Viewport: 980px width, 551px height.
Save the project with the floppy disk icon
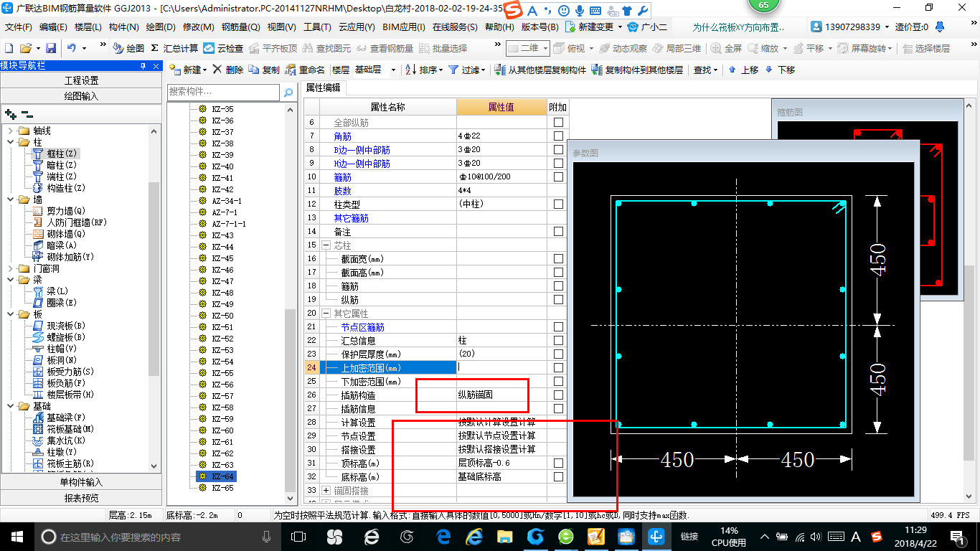(x=51, y=48)
